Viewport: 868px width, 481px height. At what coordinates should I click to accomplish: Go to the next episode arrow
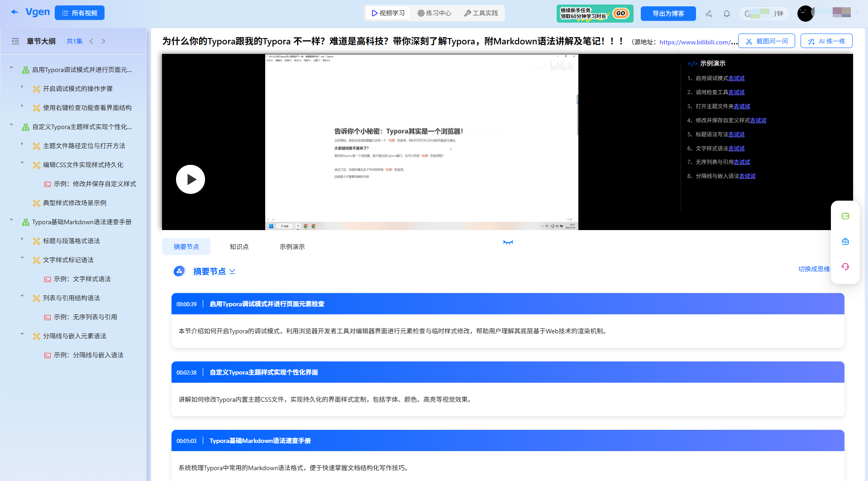pyautogui.click(x=103, y=41)
